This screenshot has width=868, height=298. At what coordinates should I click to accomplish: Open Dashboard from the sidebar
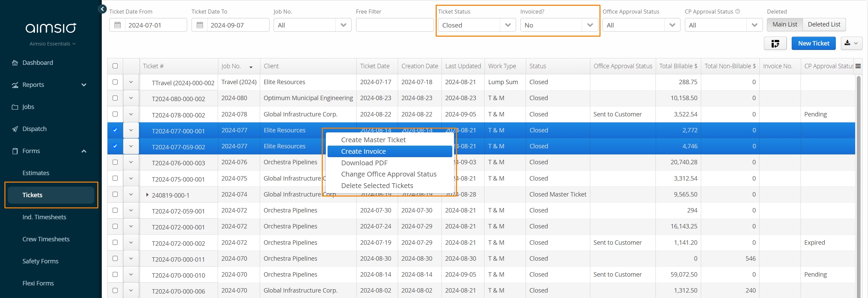pos(38,63)
